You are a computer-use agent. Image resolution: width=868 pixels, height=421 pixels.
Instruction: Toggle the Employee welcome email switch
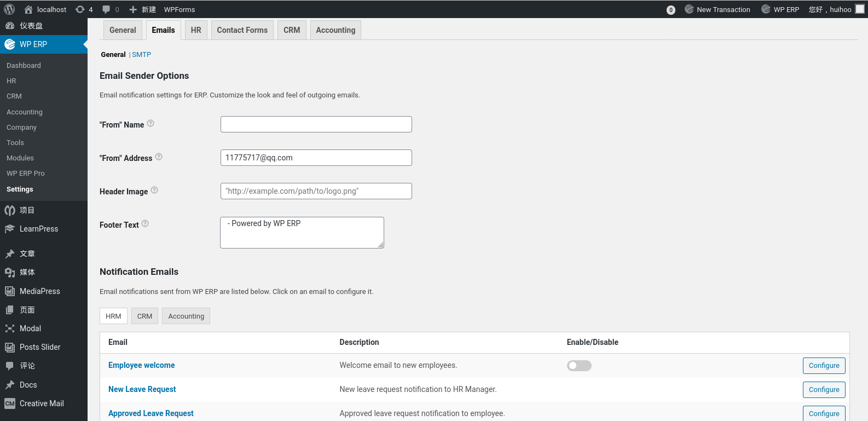579,366
